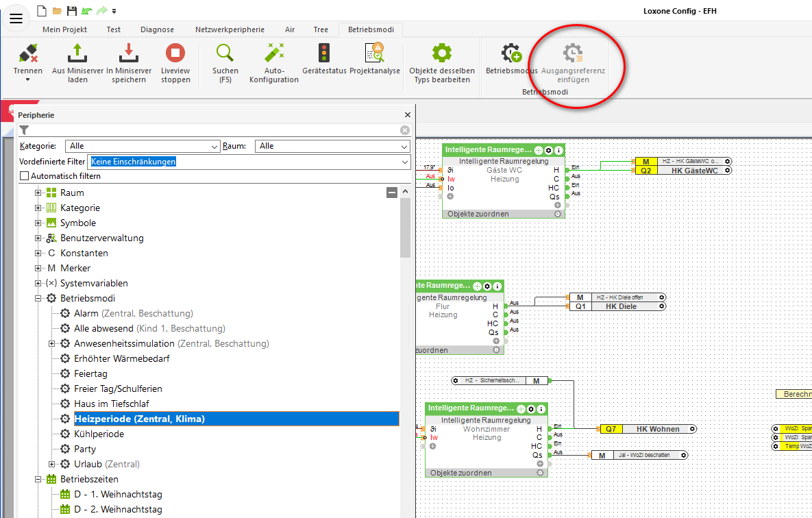Click the Betriebsmodus ribbon icon

pyautogui.click(x=511, y=53)
